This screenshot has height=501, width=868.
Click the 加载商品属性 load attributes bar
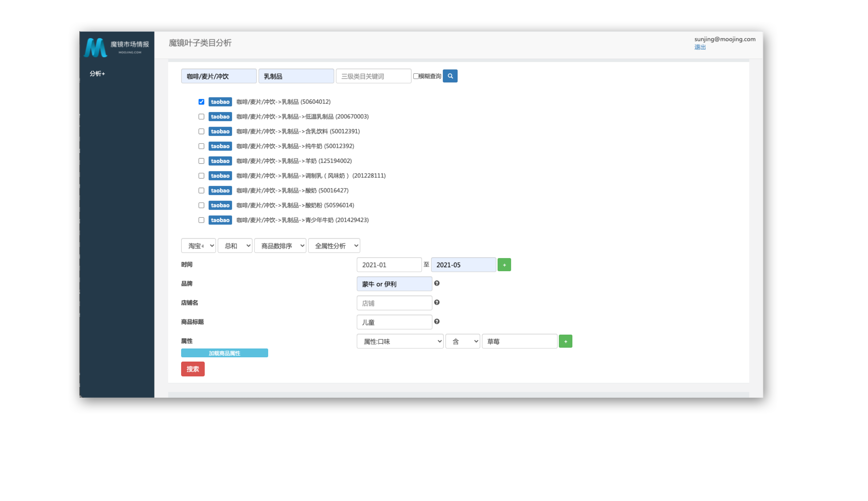pyautogui.click(x=224, y=353)
